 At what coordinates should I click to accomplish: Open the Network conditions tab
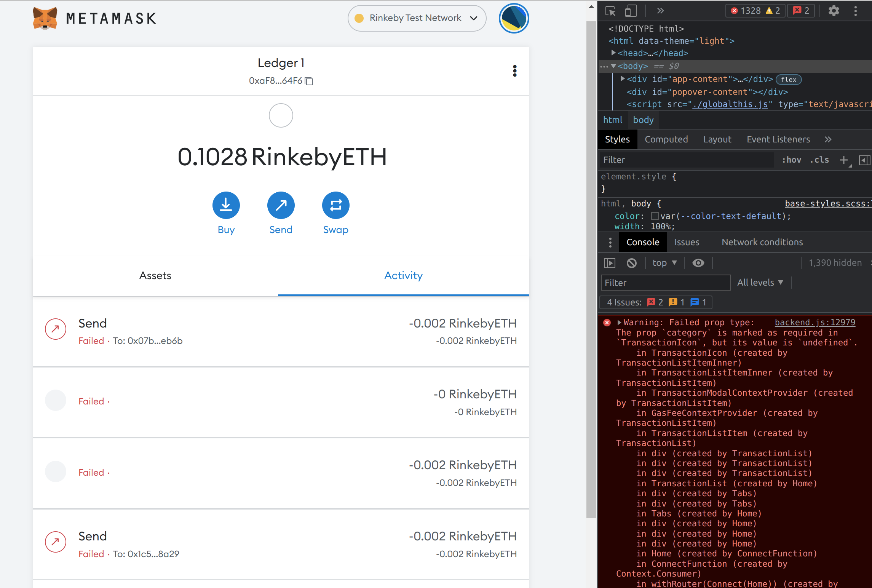point(762,242)
